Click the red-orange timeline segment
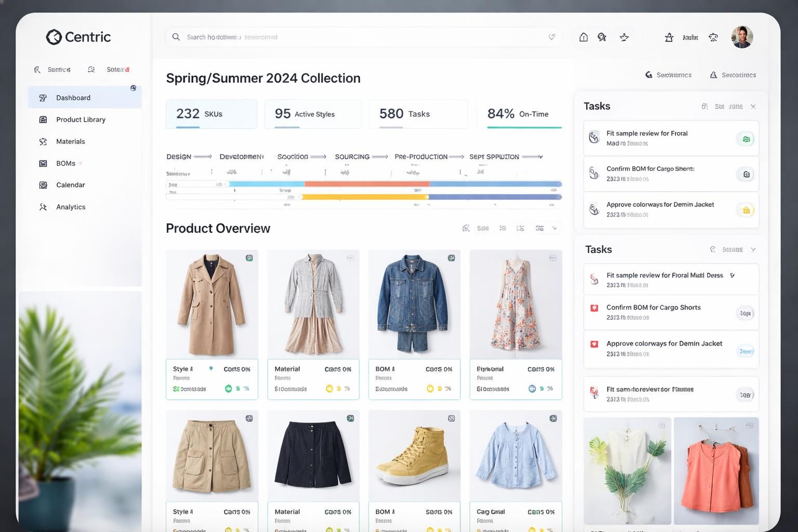798x532 pixels. click(367, 184)
